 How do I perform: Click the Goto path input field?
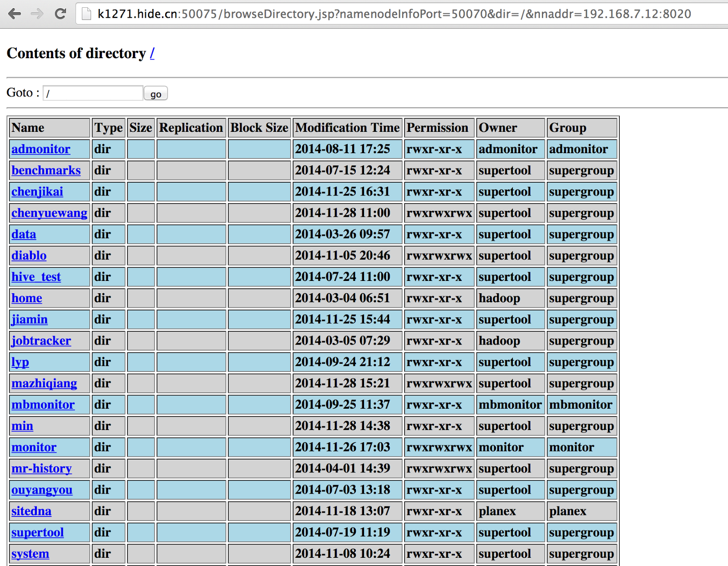[x=93, y=93]
